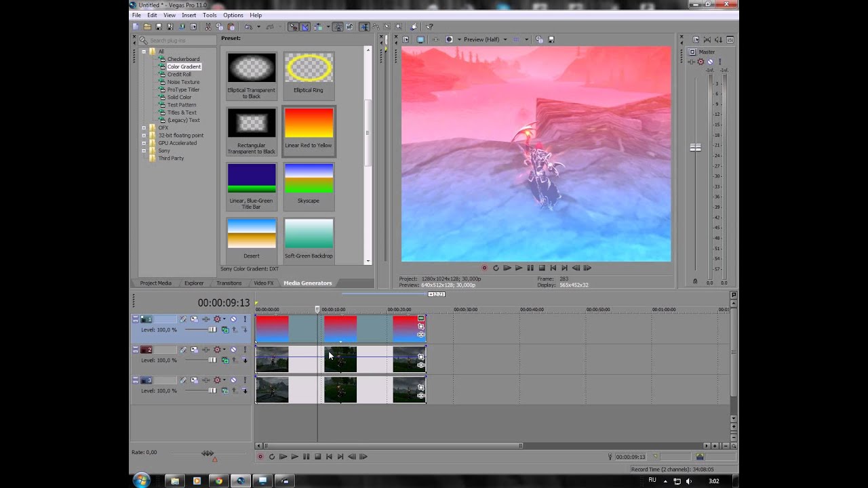The image size is (868, 488).
Task: Collapse the All plug-ins folder
Action: (144, 52)
